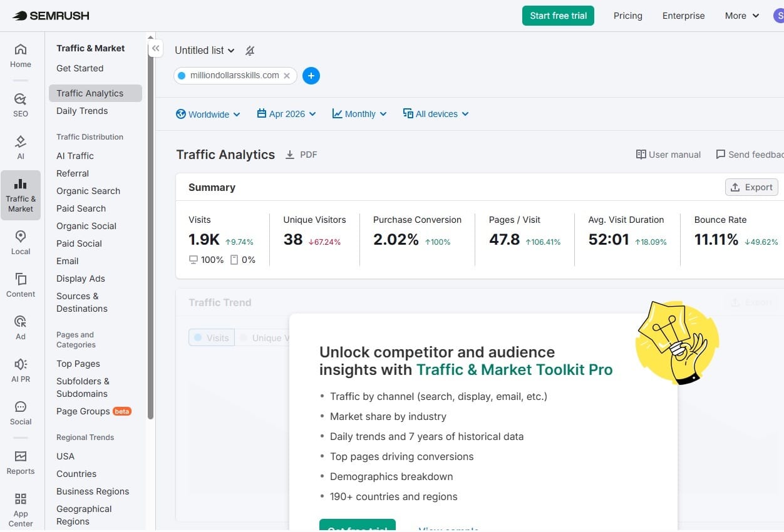Click the Unique Visitors value 38
The width and height of the screenshot is (784, 532).
293,240
